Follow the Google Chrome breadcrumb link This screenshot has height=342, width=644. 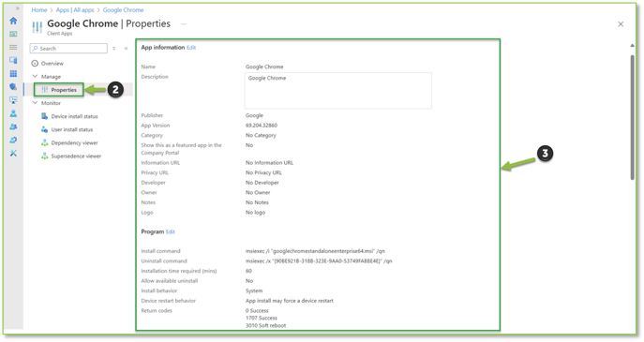click(x=123, y=10)
